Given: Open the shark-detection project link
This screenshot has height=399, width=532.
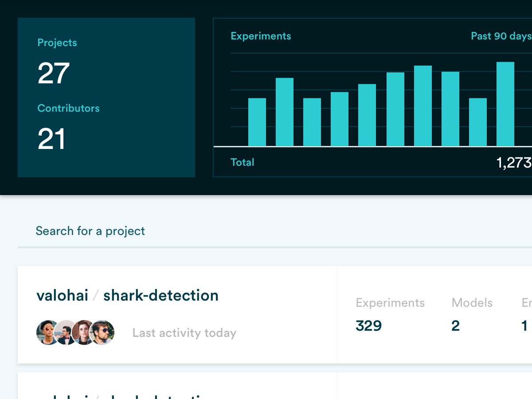Looking at the screenshot, I should pos(161,295).
